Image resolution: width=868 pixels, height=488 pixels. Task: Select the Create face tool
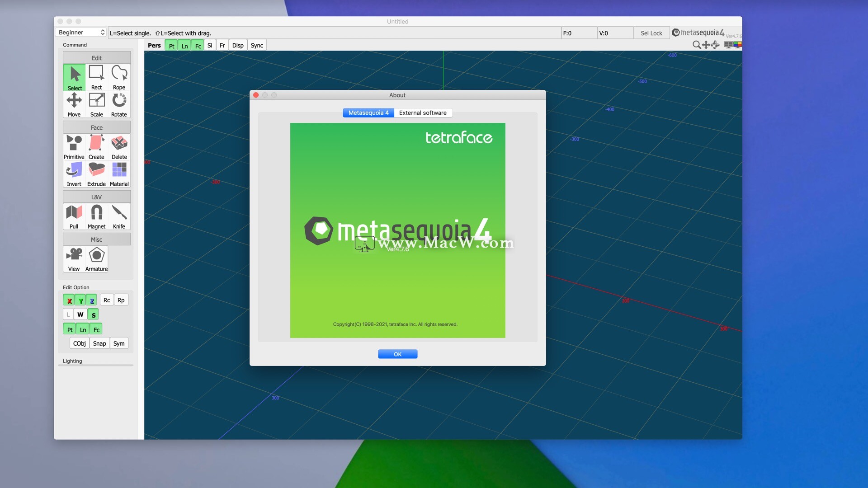tap(96, 147)
